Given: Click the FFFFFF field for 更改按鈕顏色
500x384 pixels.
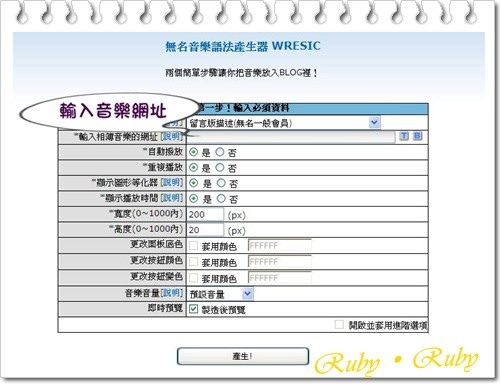Looking at the screenshot, I should pos(280,262).
